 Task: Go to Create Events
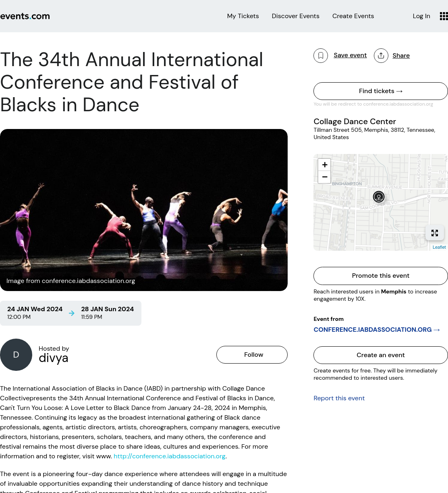tap(353, 16)
